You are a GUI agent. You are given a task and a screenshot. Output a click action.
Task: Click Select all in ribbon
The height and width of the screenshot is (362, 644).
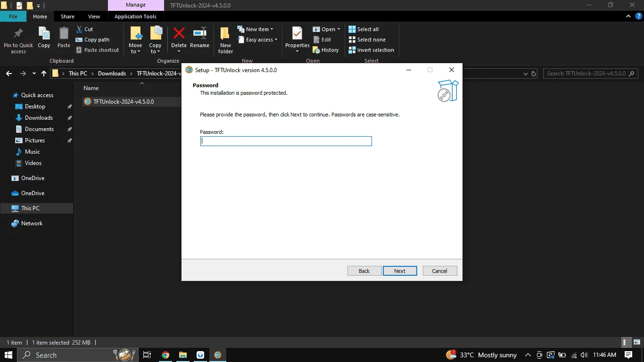(x=363, y=29)
